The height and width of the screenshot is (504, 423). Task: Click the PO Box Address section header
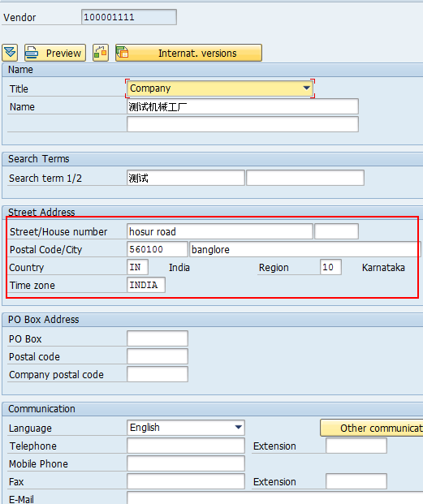tap(43, 320)
